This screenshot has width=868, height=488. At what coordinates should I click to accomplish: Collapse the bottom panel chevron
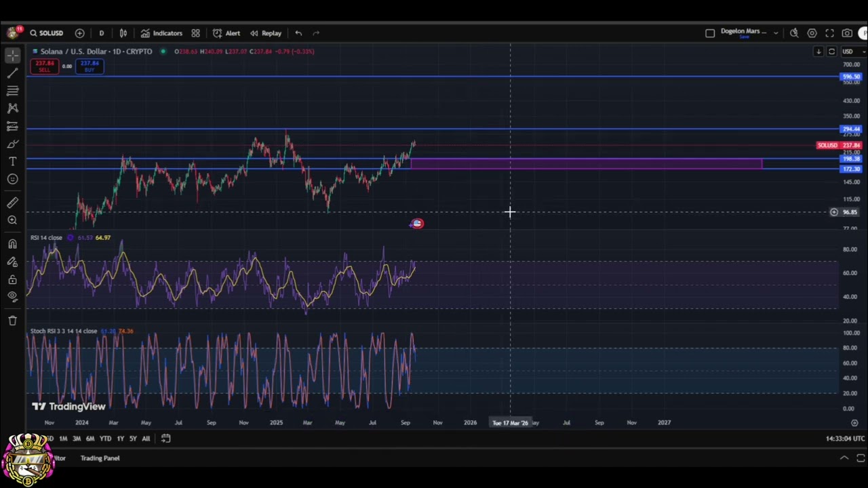844,458
